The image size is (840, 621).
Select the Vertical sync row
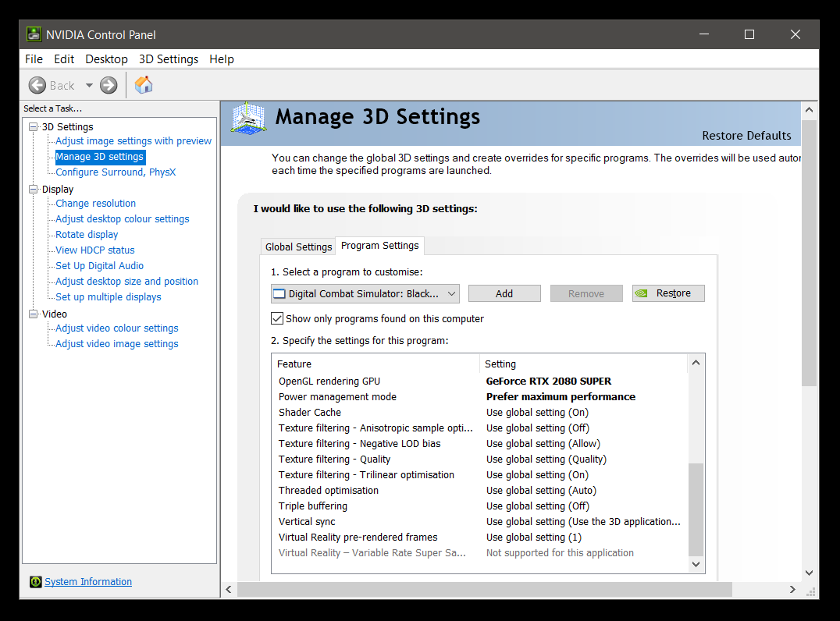[480, 521]
